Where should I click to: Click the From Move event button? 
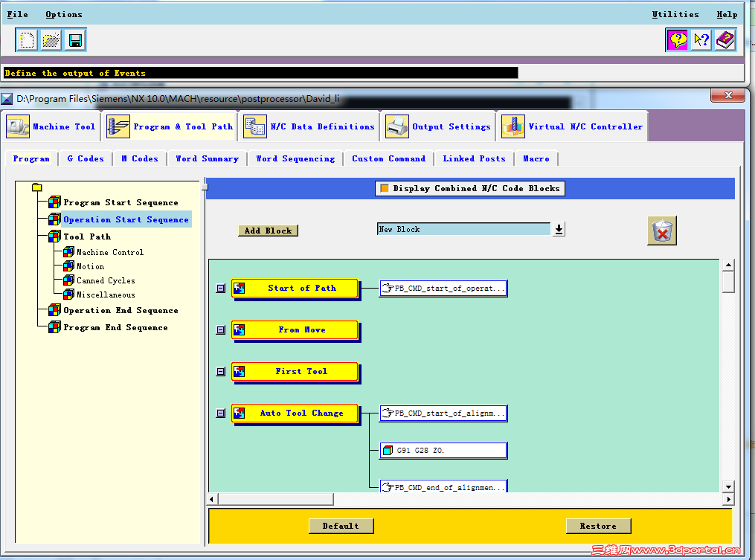(295, 330)
